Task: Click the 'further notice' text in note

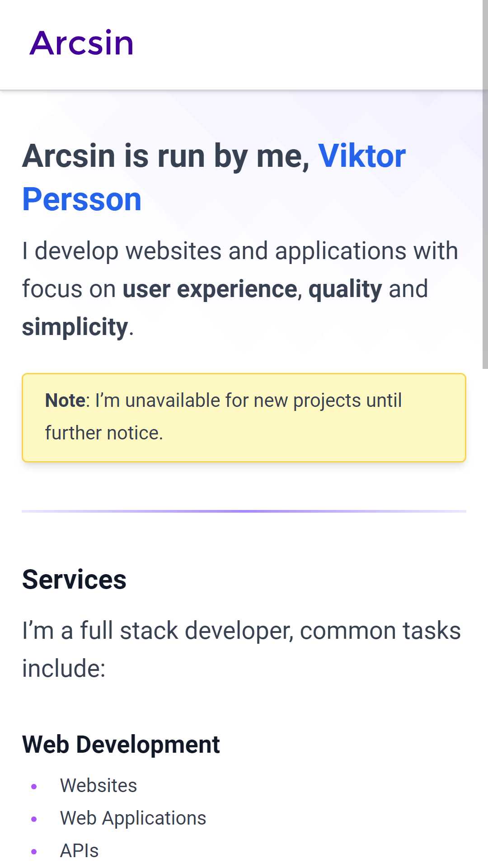Action: coord(104,433)
